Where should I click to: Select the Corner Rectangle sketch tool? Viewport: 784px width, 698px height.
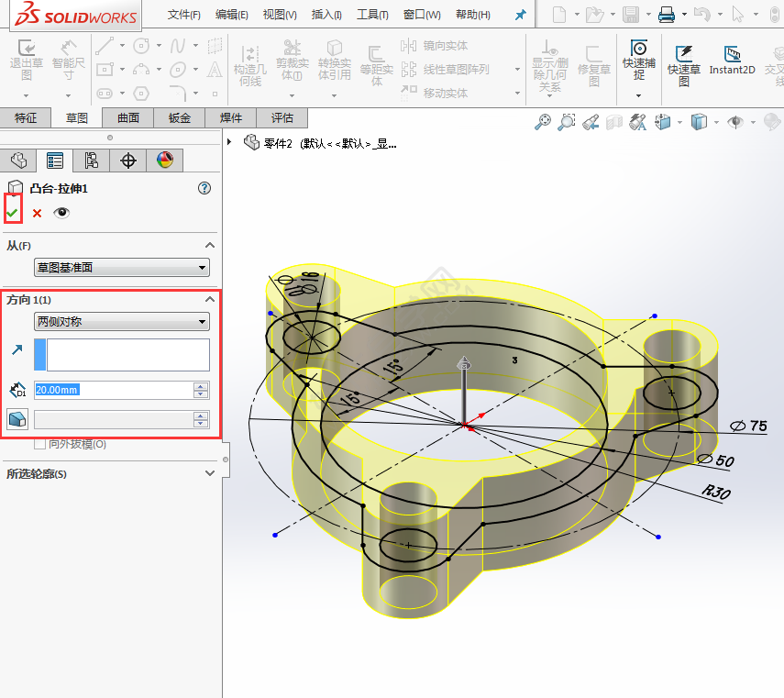point(105,69)
